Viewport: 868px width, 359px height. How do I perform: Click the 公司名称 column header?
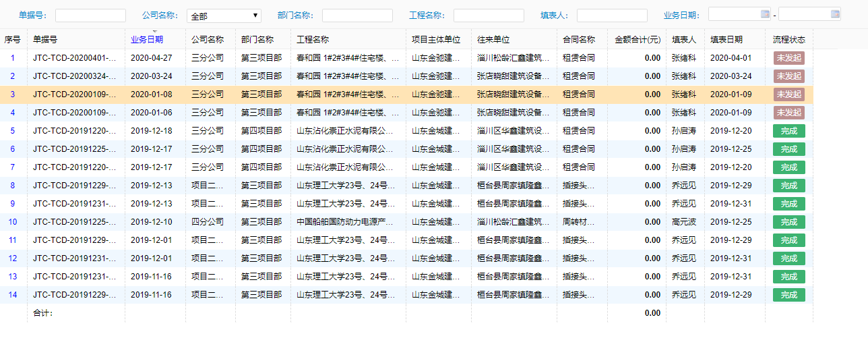(x=208, y=40)
